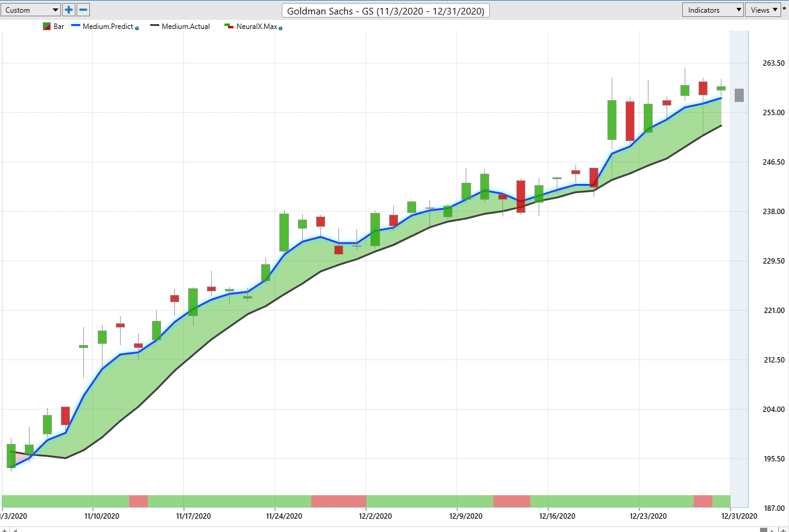
Task: Click the 12/16/2020 date axis label
Action: (x=558, y=516)
